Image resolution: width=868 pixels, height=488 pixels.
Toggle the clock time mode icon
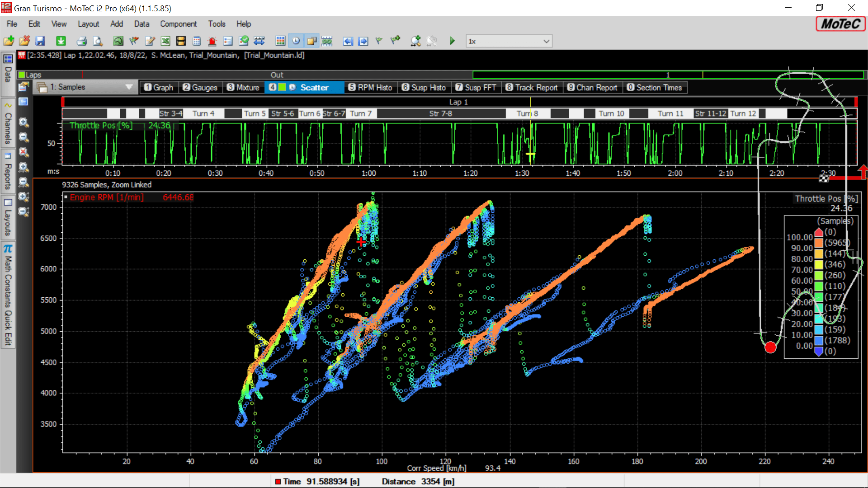coord(296,41)
